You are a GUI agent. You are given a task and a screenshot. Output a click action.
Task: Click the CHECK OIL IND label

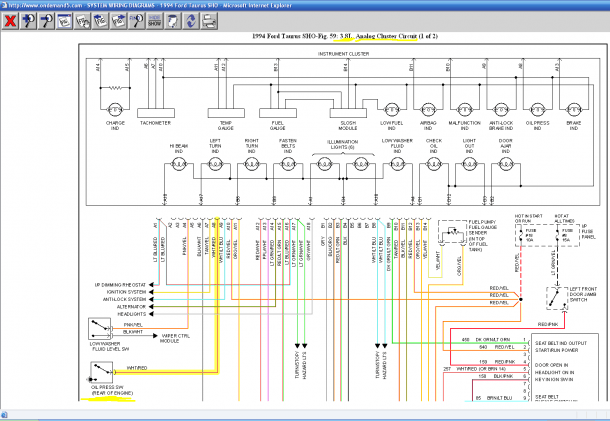(x=434, y=146)
